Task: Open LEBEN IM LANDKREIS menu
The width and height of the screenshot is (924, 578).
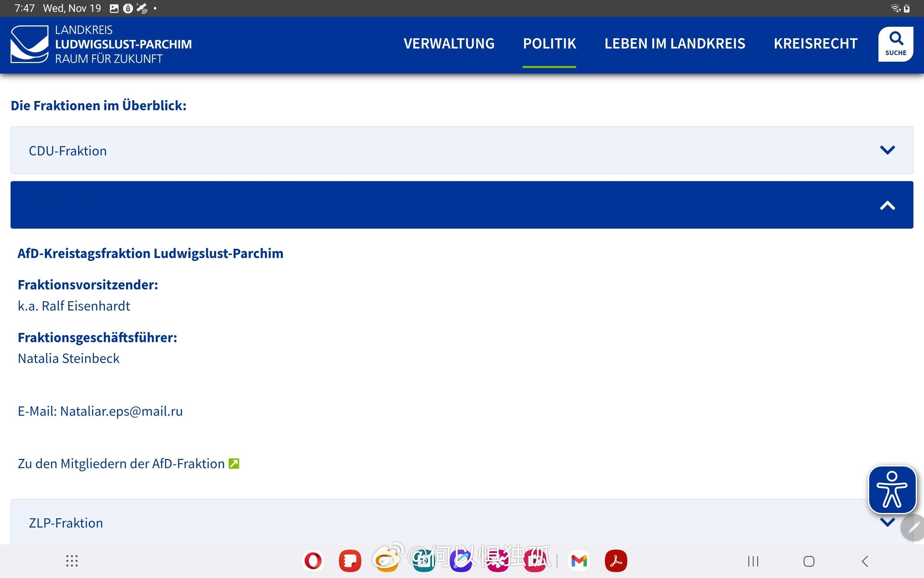Action: coord(675,44)
